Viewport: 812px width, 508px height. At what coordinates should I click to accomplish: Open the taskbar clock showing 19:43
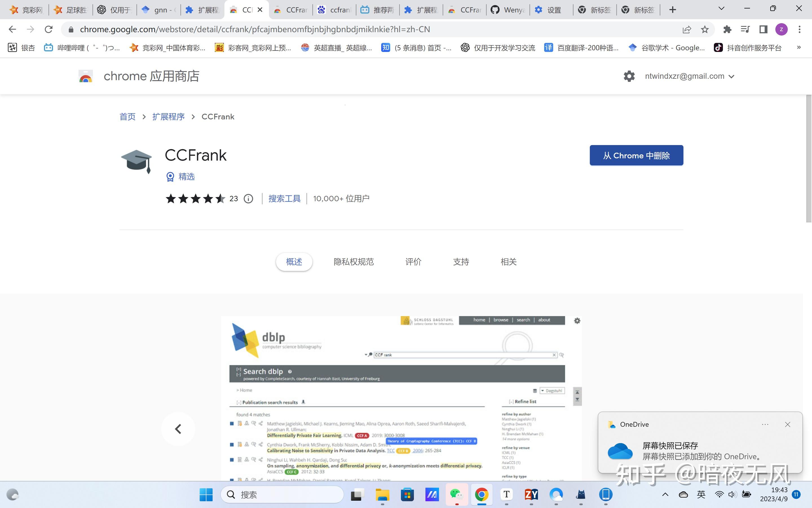coord(774,494)
